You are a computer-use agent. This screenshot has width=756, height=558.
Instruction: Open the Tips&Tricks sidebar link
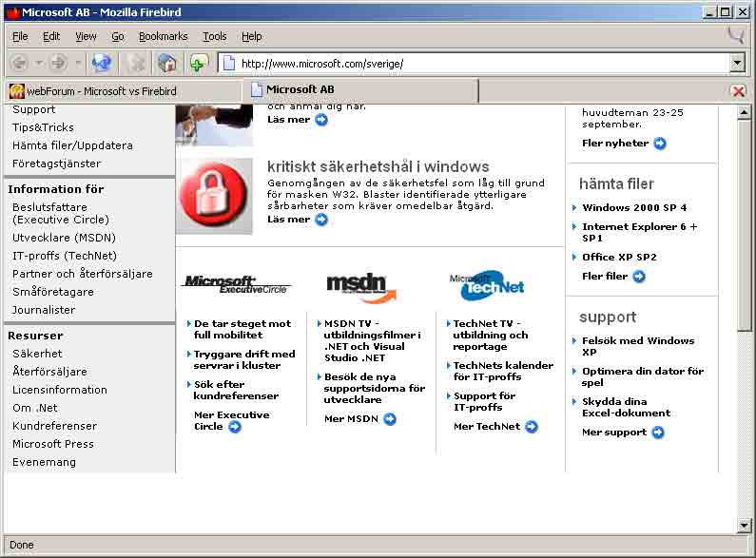coord(44,127)
